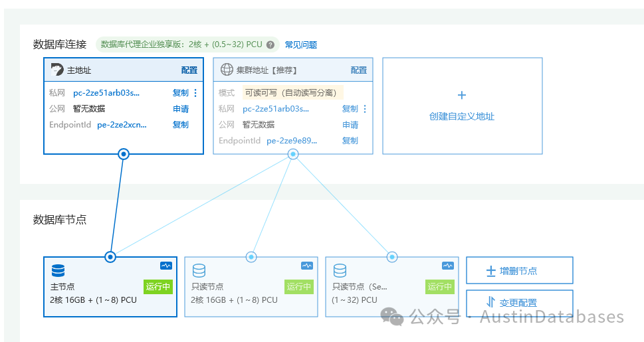The image size is (644, 342).
Task: Open 配置 for 集群地址
Action: [x=359, y=70]
